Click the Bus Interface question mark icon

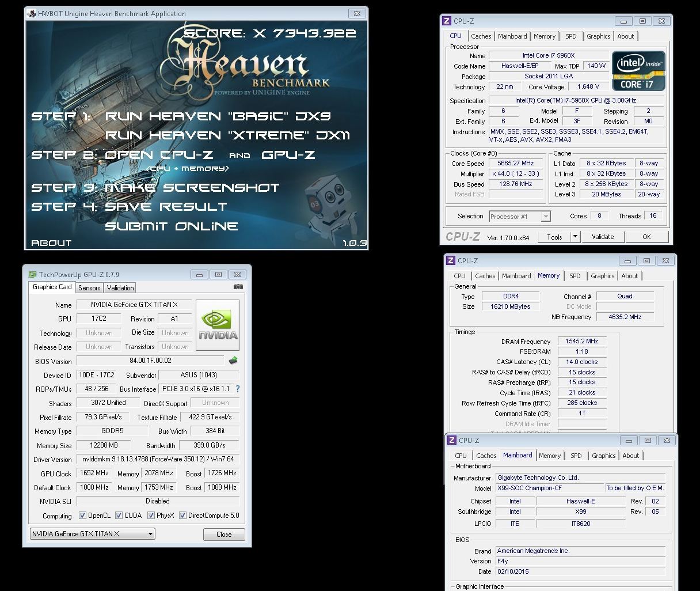238,389
